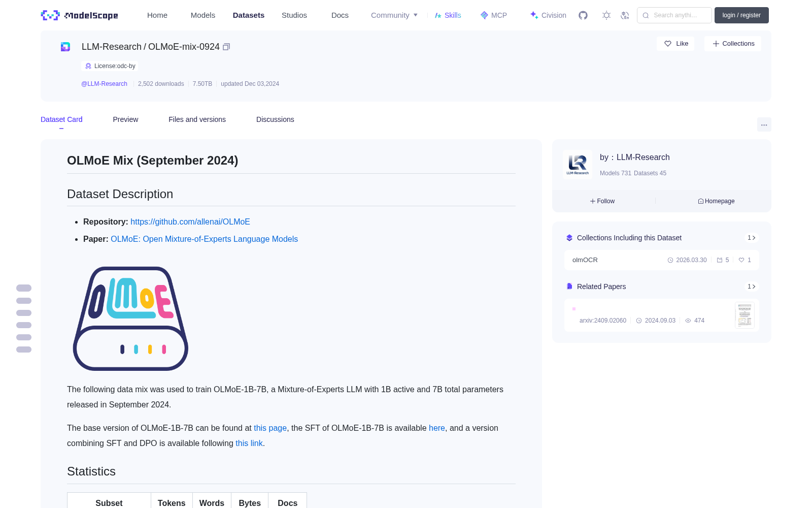Click the OLMoE logo image
Viewport: 812px width, 508px height.
(131, 319)
